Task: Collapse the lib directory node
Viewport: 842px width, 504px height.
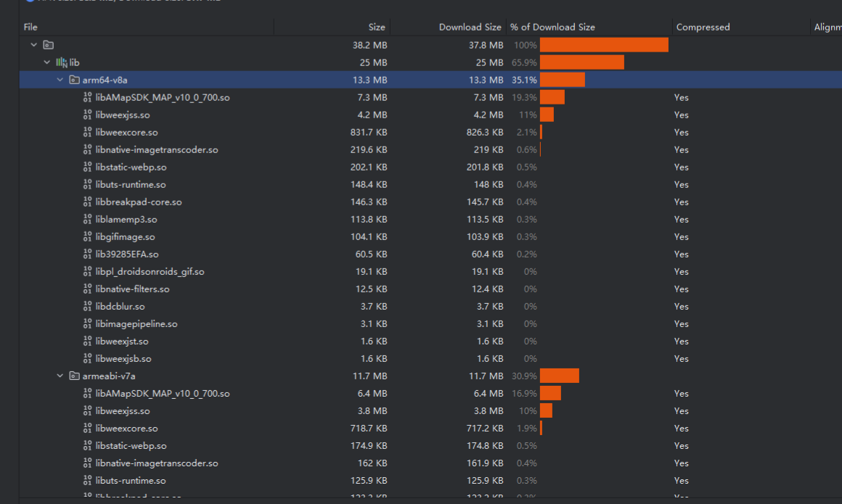Action: click(47, 62)
